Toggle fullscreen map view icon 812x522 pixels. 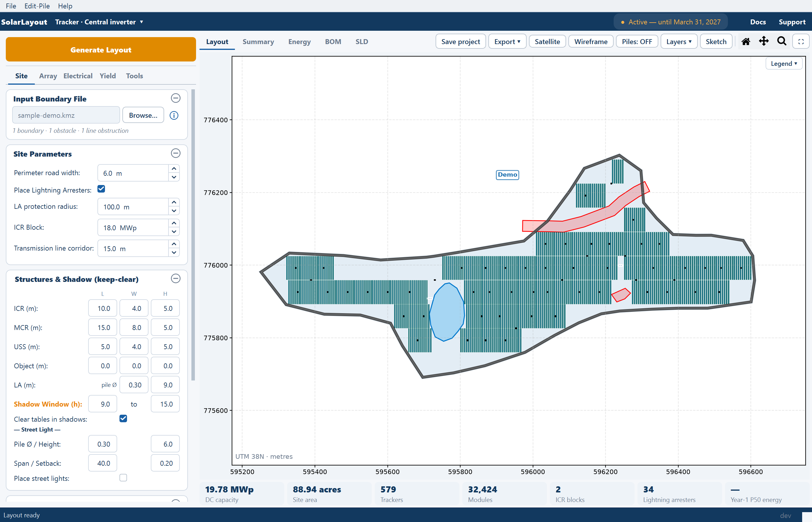[x=801, y=42]
